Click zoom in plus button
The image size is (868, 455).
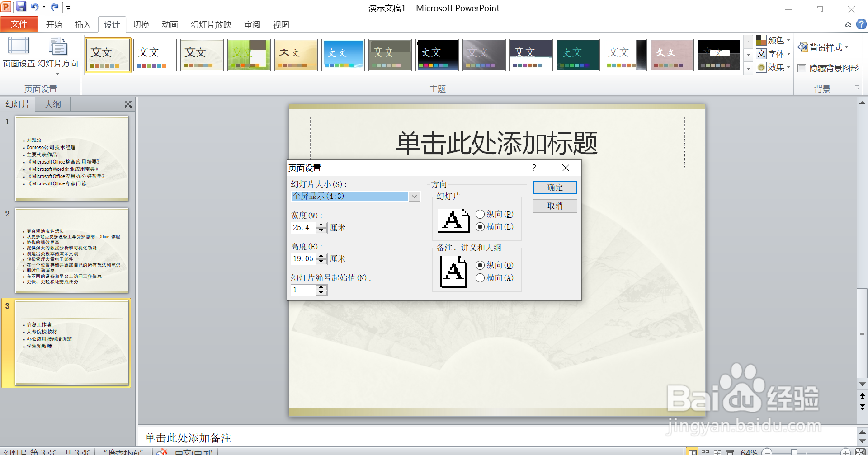click(x=845, y=452)
